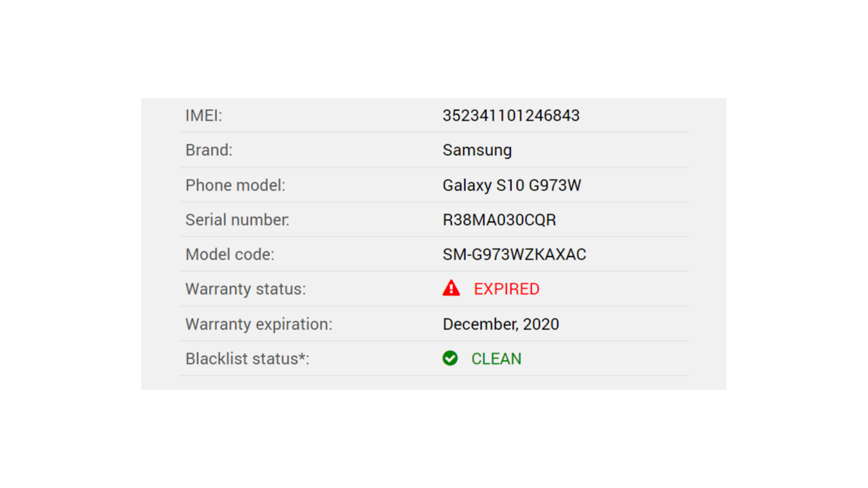Click the Warranty status: label

coord(245,289)
